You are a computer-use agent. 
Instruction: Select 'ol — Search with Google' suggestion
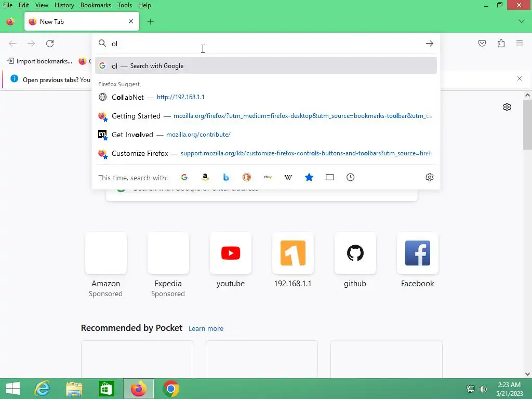(x=265, y=66)
